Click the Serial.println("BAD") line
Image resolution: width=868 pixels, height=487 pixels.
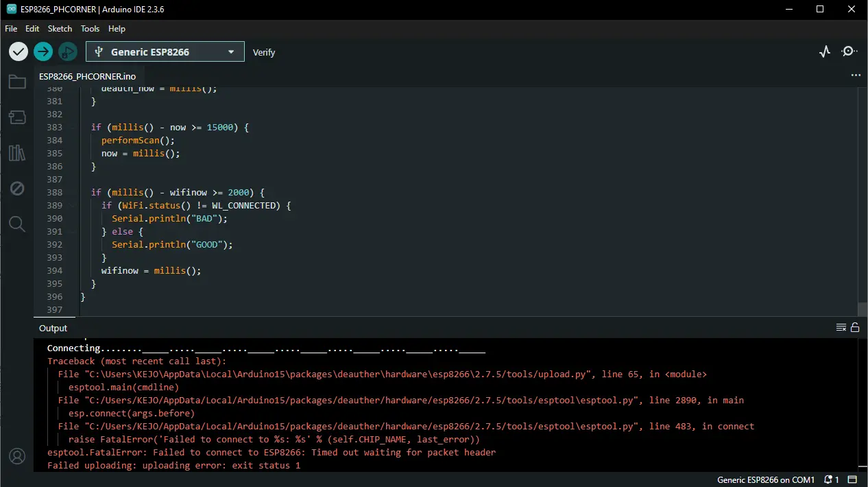coord(169,219)
